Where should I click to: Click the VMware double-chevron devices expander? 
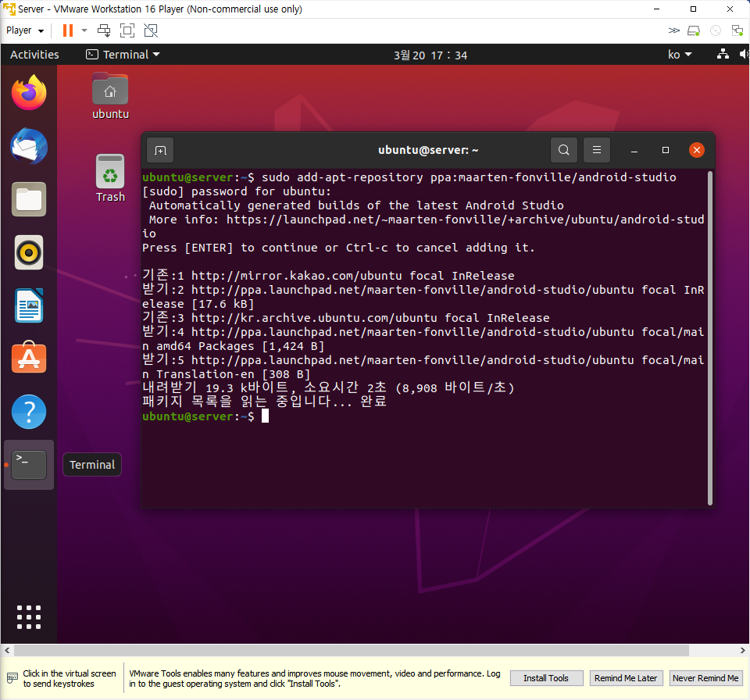[x=673, y=30]
